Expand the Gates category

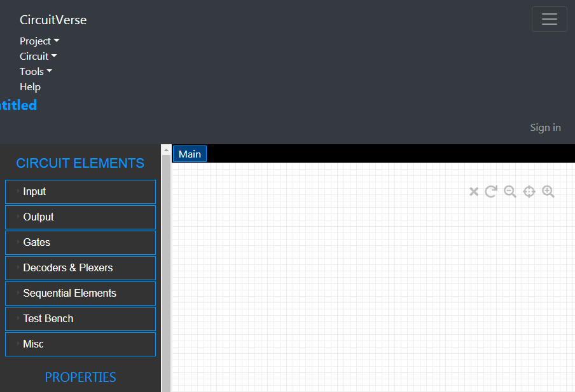coord(80,242)
